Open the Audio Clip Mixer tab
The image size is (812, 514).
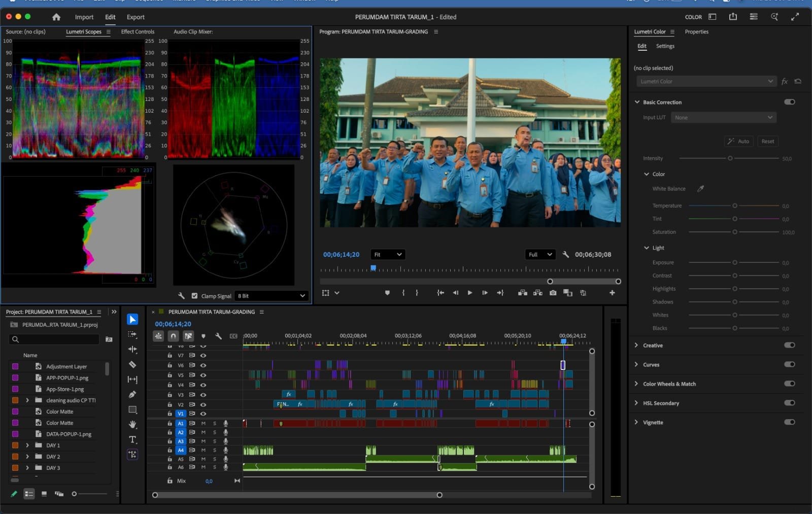tap(193, 31)
